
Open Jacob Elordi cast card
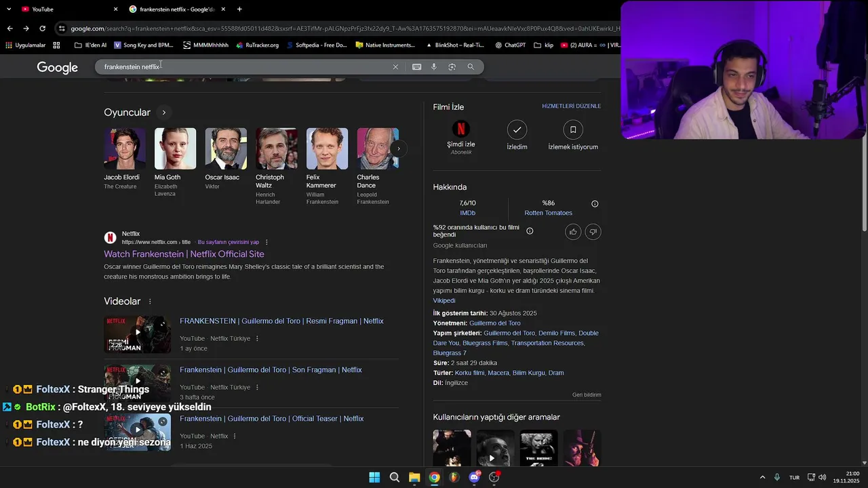124,159
